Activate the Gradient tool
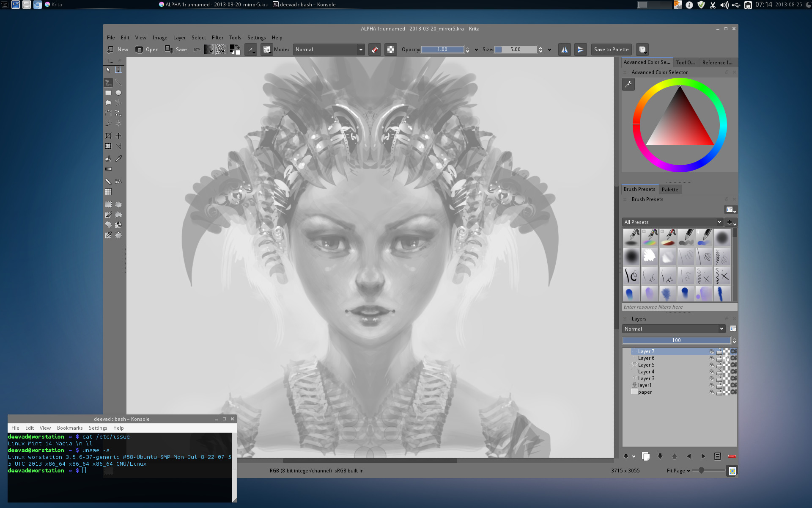This screenshot has width=812, height=508. tap(108, 169)
